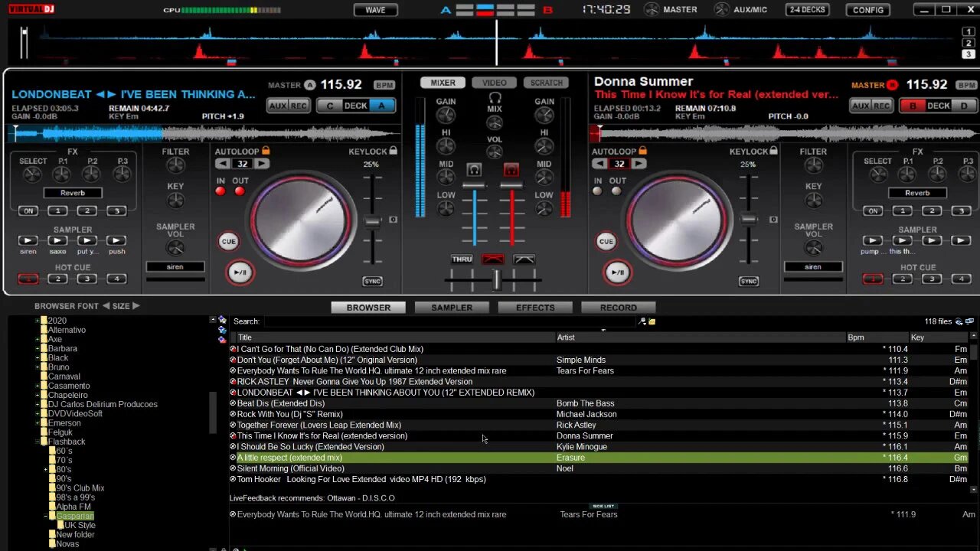Select deck C on left side

[330, 106]
